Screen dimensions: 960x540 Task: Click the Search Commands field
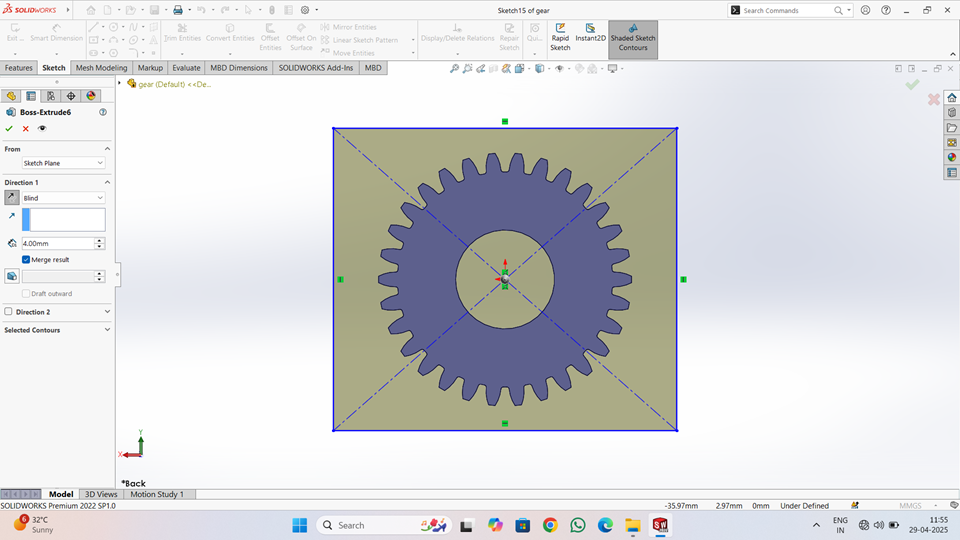pos(787,10)
